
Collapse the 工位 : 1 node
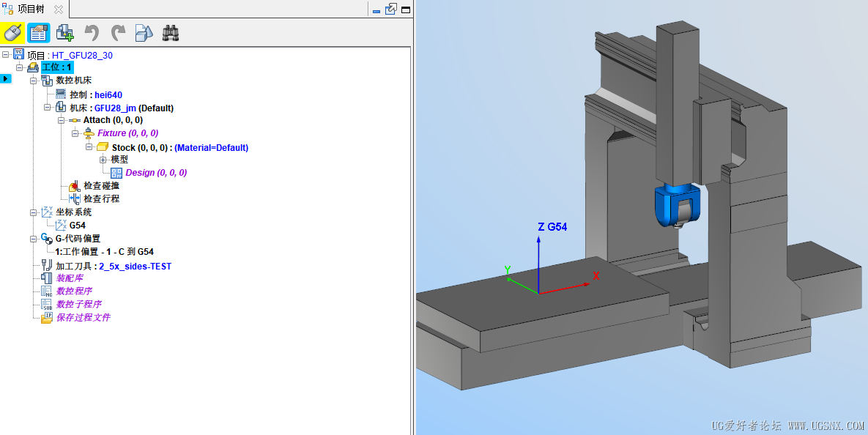[x=19, y=67]
